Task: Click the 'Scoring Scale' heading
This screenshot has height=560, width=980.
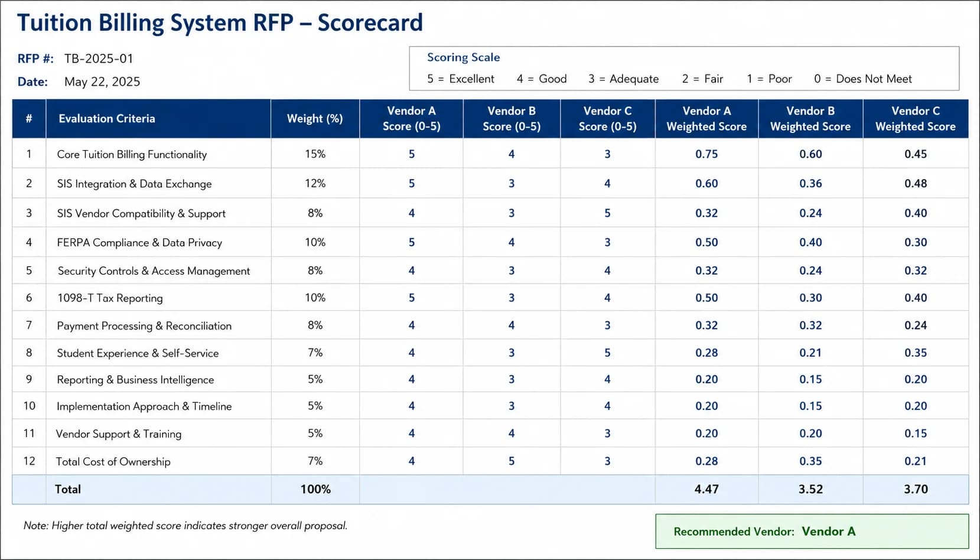Action: pos(463,57)
